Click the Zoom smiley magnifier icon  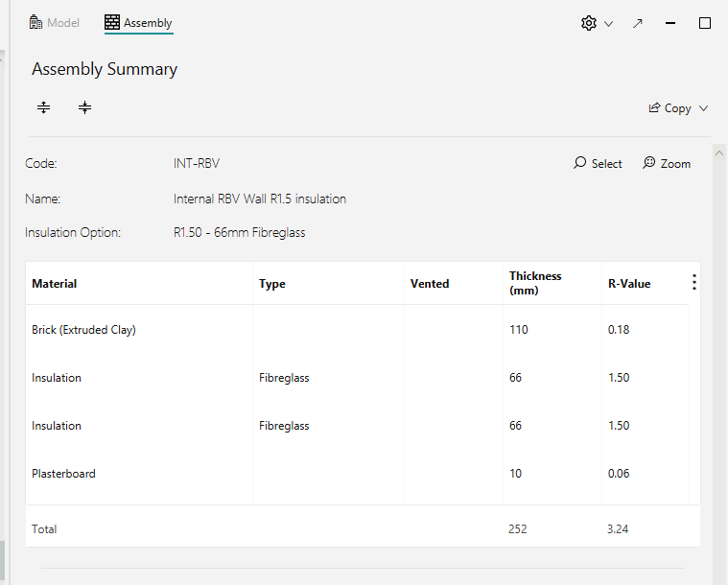click(x=648, y=163)
